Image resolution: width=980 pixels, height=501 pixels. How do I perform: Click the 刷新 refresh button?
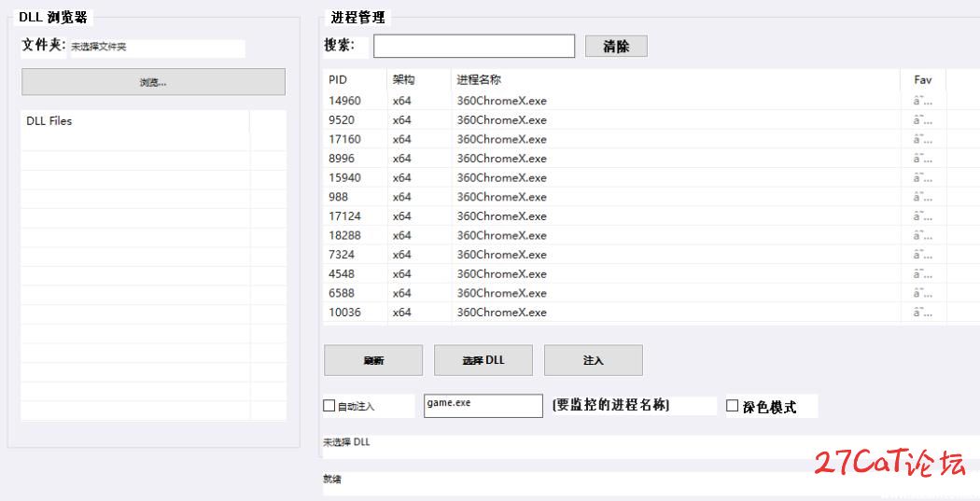[373, 360]
